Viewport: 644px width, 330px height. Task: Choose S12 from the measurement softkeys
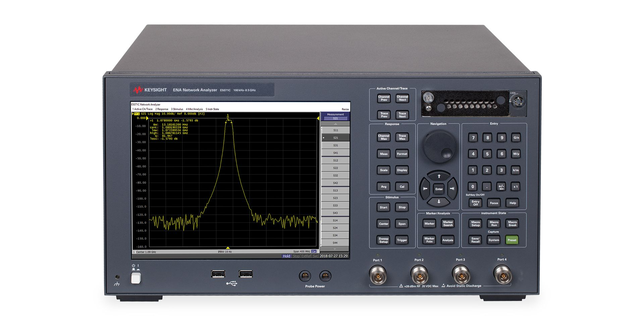[335, 160]
